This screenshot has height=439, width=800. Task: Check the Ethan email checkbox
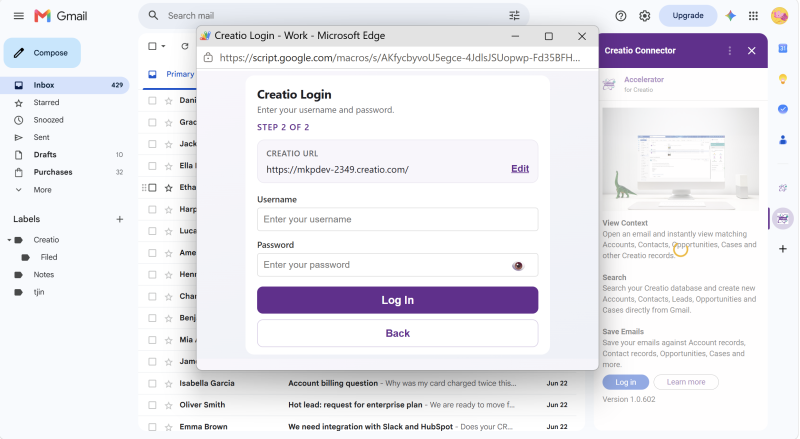[152, 188]
